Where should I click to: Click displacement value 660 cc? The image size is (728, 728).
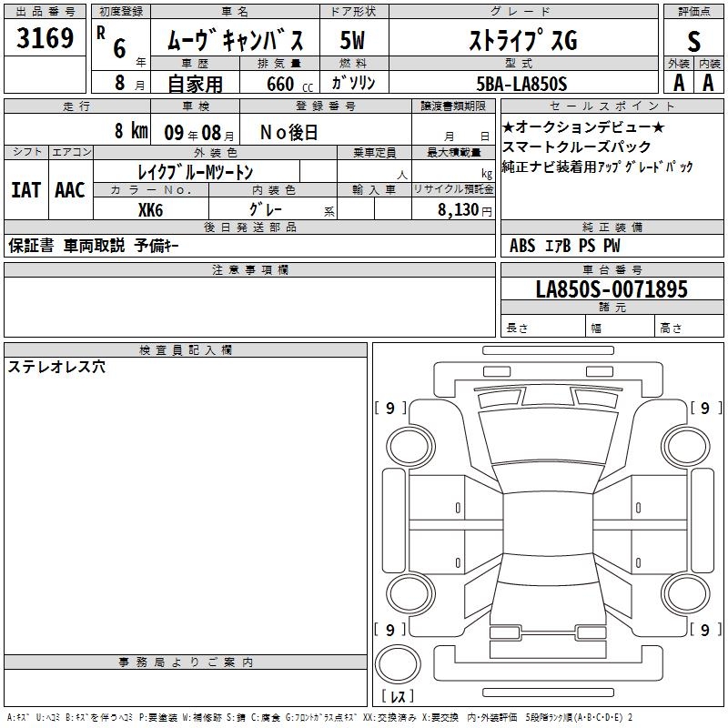(x=289, y=85)
